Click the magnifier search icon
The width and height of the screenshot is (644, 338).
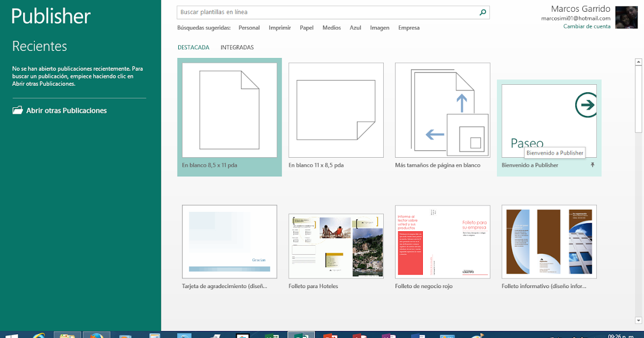point(483,12)
